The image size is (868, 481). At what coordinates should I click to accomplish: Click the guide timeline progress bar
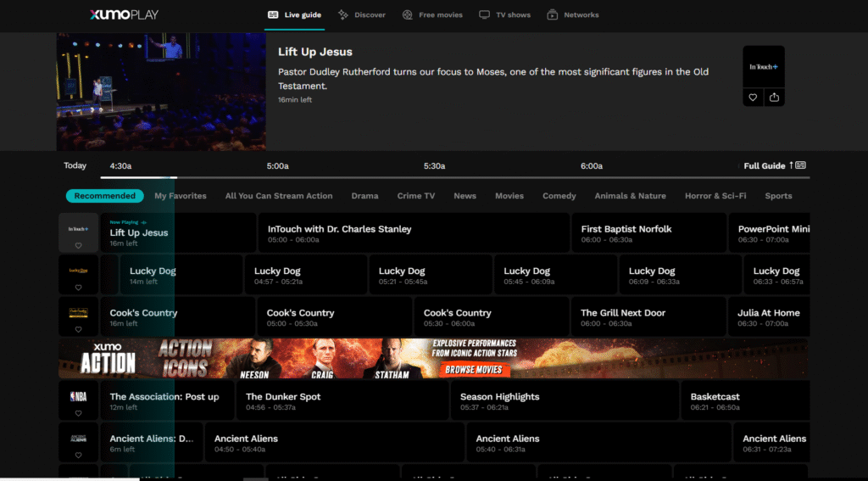point(454,177)
